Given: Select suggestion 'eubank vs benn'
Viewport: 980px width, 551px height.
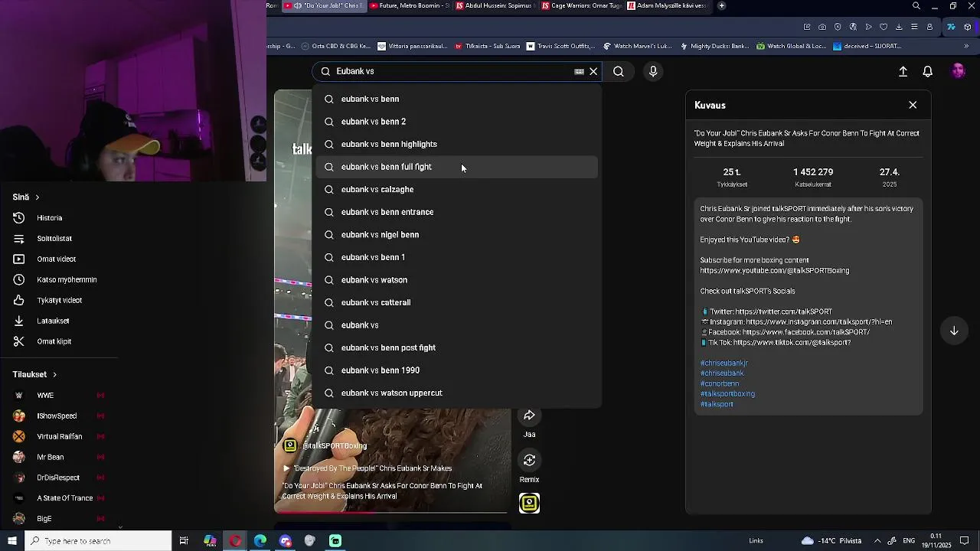Looking at the screenshot, I should (x=456, y=99).
